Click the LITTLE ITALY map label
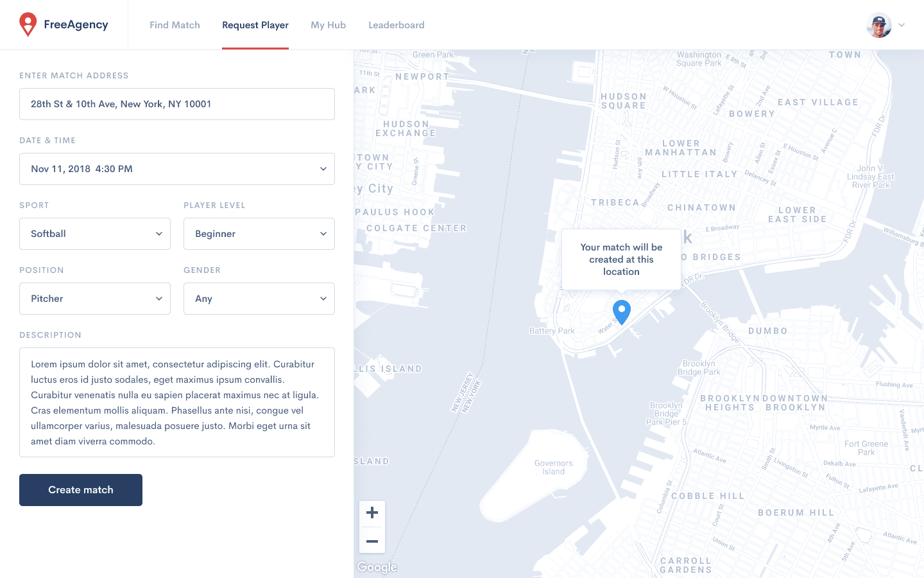Screen dimensions: 924x578 point(699,174)
